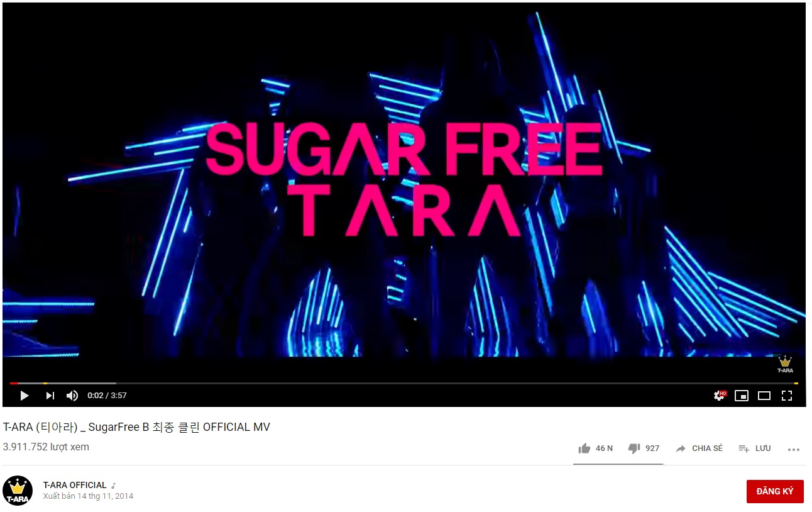The image size is (812, 512).
Task: Enter fullscreen mode
Action: click(786, 396)
